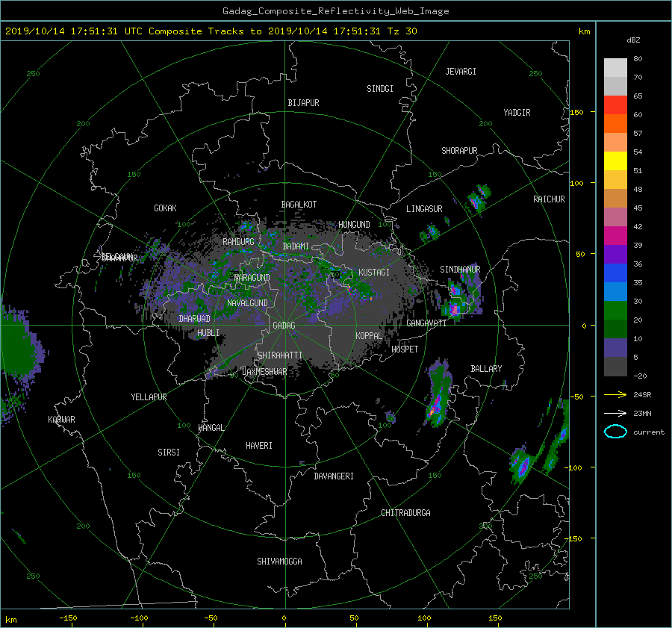Click the 100 tick on bottom km axis
This screenshot has width=672, height=628.
tap(424, 618)
